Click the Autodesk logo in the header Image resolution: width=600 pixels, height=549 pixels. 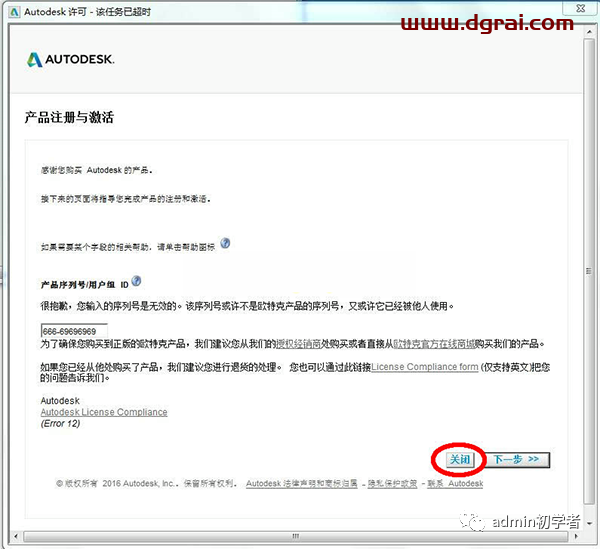pos(71,60)
